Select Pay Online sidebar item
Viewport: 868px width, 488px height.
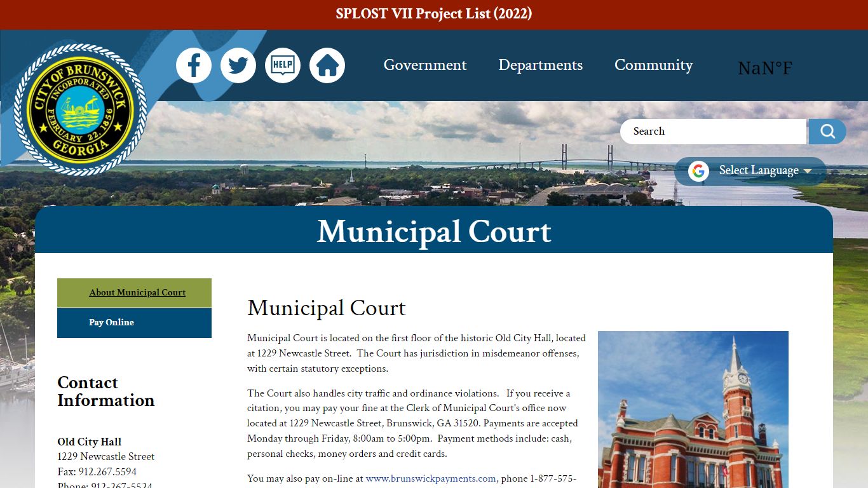point(134,323)
